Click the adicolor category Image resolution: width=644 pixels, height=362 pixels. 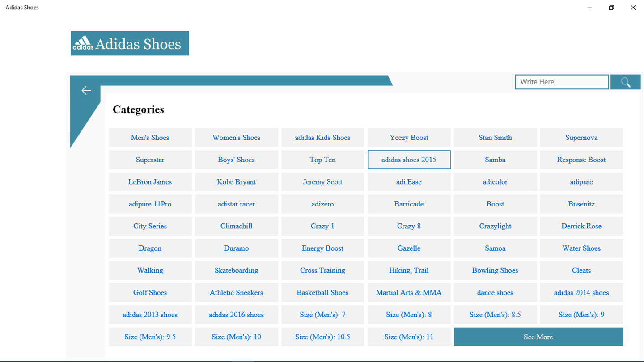[496, 182]
